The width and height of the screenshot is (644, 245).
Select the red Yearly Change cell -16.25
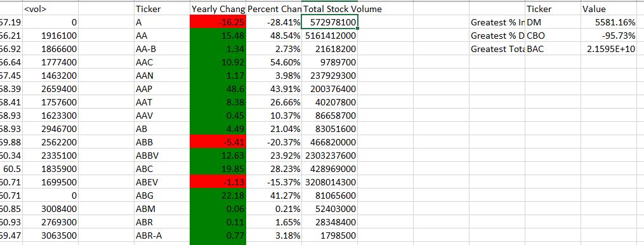[218, 22]
